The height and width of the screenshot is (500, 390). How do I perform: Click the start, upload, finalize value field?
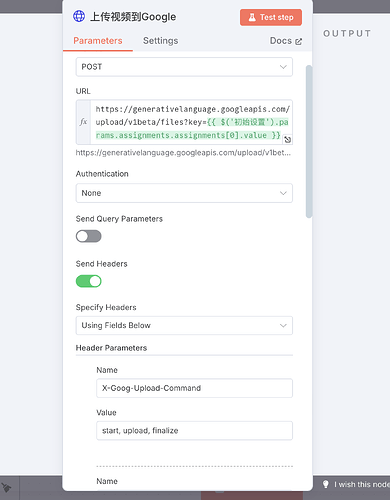(194, 431)
